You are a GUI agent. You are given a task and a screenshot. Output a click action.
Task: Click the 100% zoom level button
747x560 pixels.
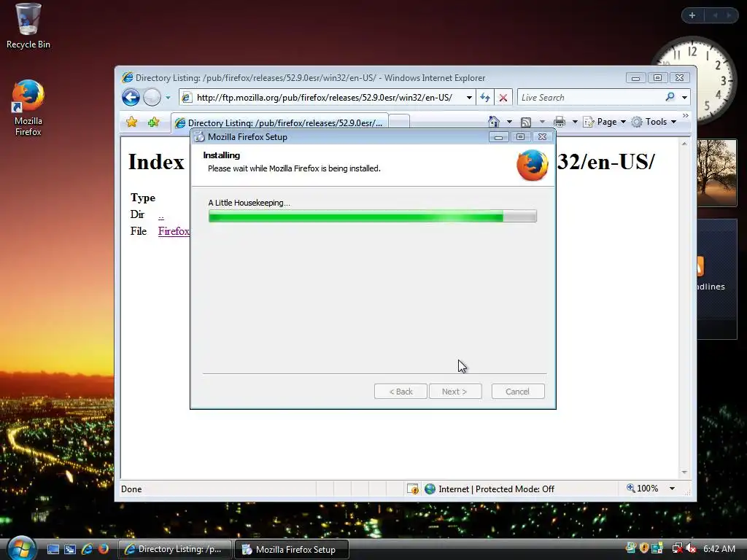click(642, 489)
